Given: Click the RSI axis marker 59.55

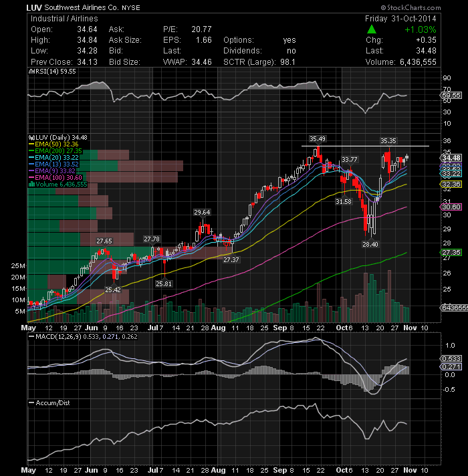Looking at the screenshot, I should pos(451,96).
